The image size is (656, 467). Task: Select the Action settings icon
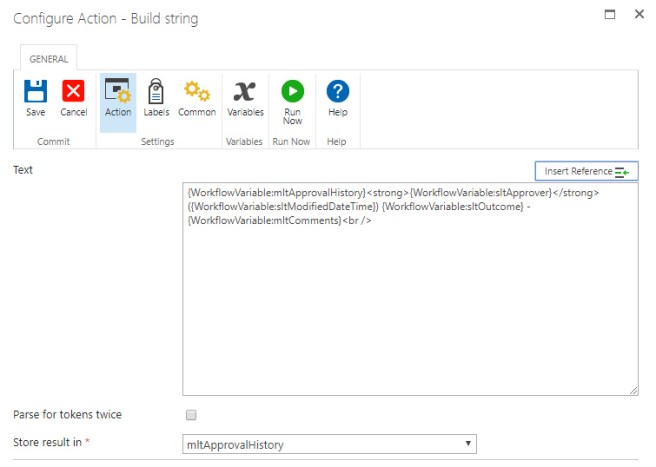click(118, 91)
